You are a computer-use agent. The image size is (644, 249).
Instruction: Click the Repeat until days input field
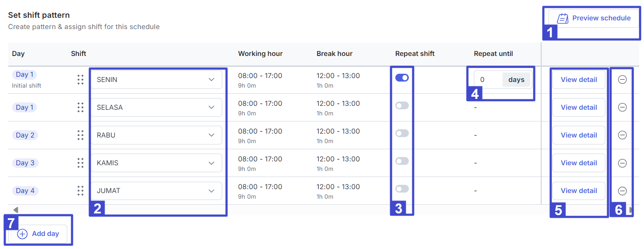(489, 80)
